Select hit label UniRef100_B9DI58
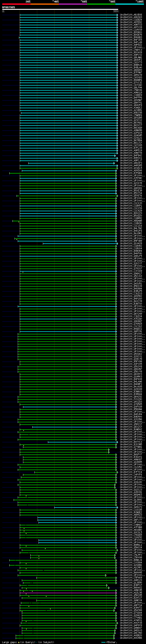This screenshot has width=146, height=644. 131,113
